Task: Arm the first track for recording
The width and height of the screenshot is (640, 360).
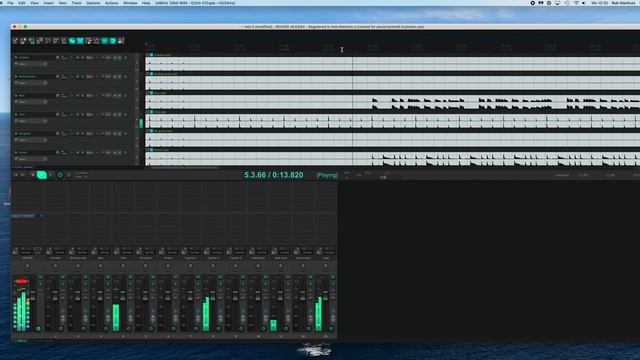Action: (16, 58)
